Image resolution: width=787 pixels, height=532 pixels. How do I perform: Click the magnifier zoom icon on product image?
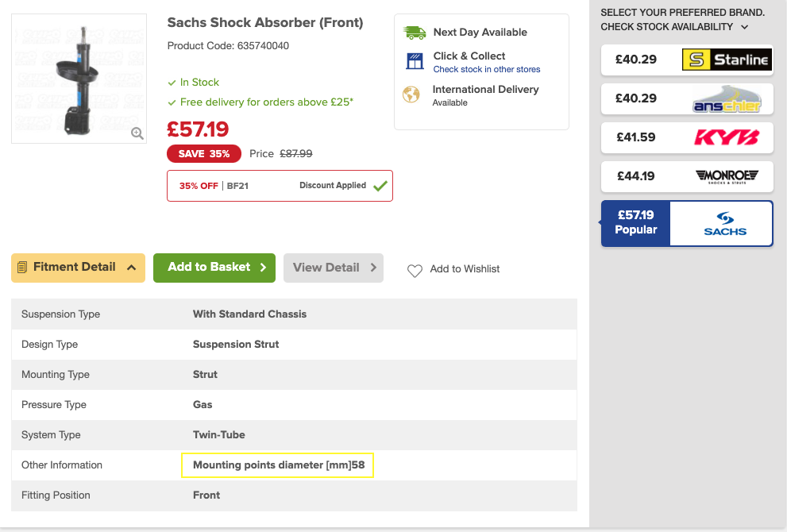click(x=137, y=133)
